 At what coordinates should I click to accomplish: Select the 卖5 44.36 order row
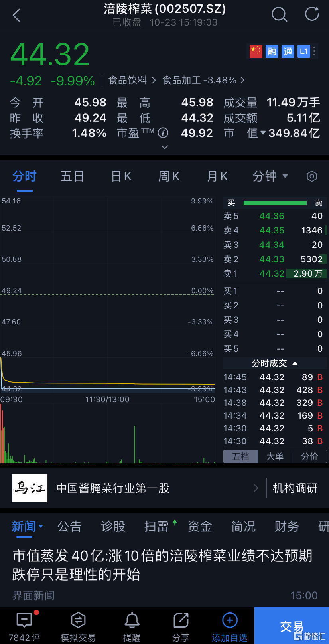275,216
